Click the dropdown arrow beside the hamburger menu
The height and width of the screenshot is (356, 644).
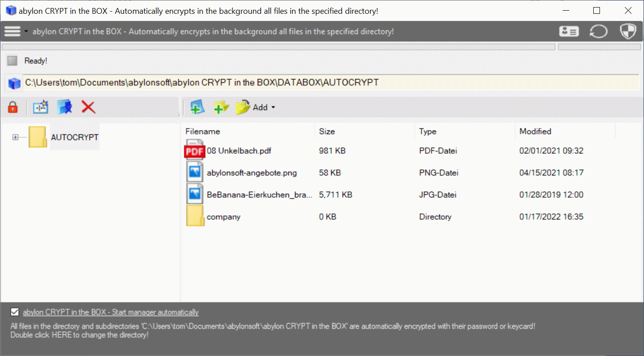(26, 32)
